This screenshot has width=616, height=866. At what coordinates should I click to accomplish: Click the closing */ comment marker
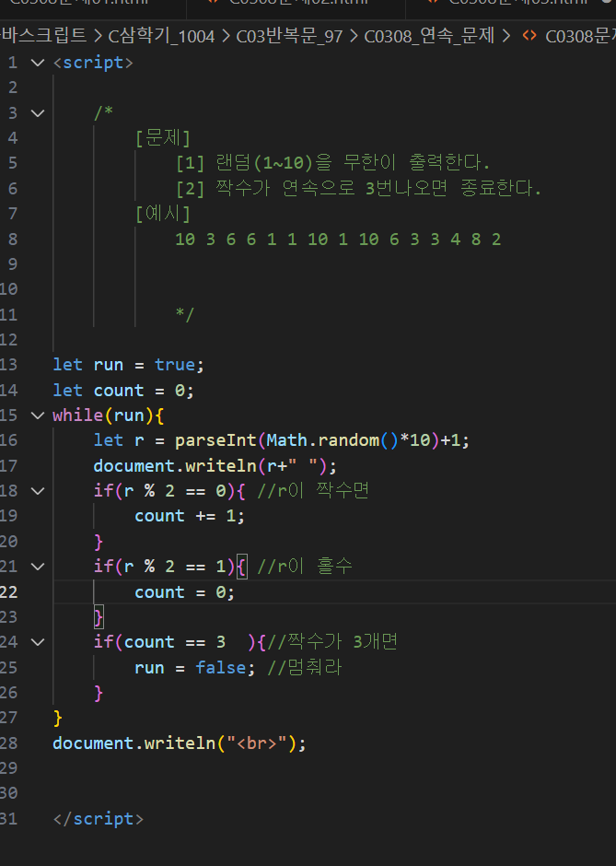point(185,315)
